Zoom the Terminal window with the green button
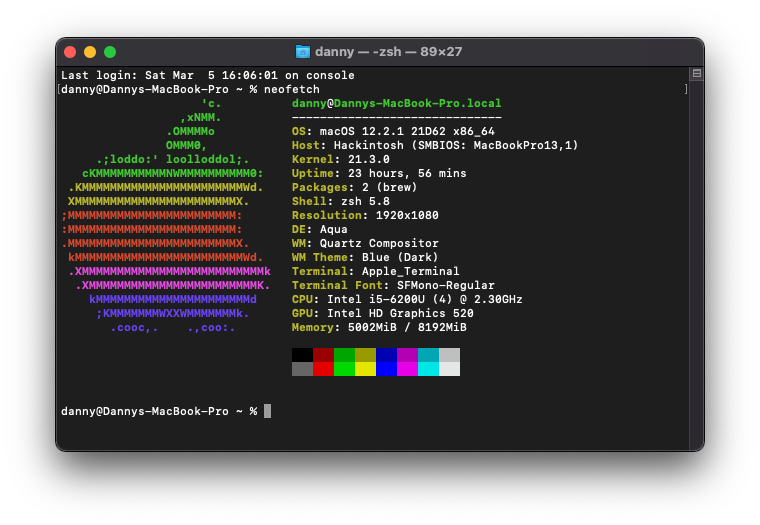760x525 pixels. click(x=110, y=52)
